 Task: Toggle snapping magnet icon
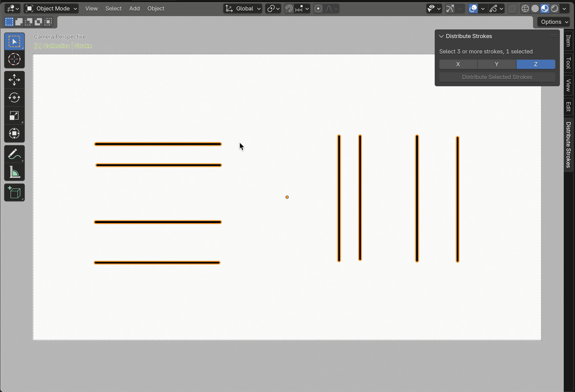(x=289, y=9)
